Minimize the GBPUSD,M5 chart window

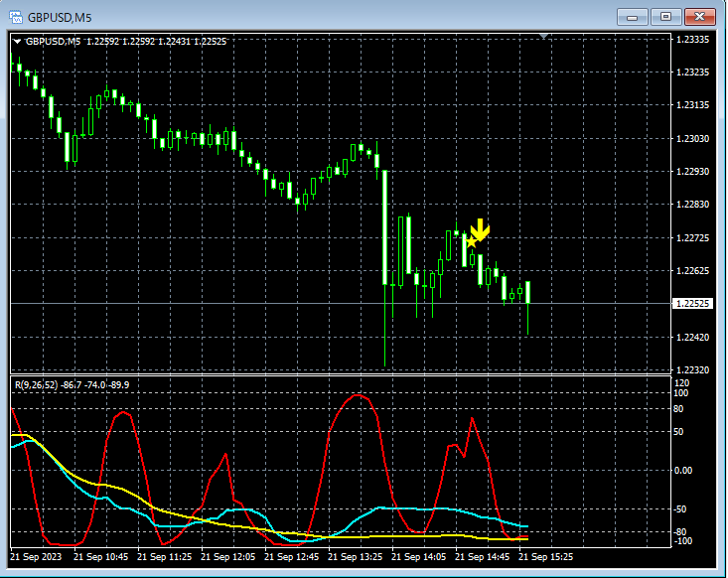(x=632, y=17)
